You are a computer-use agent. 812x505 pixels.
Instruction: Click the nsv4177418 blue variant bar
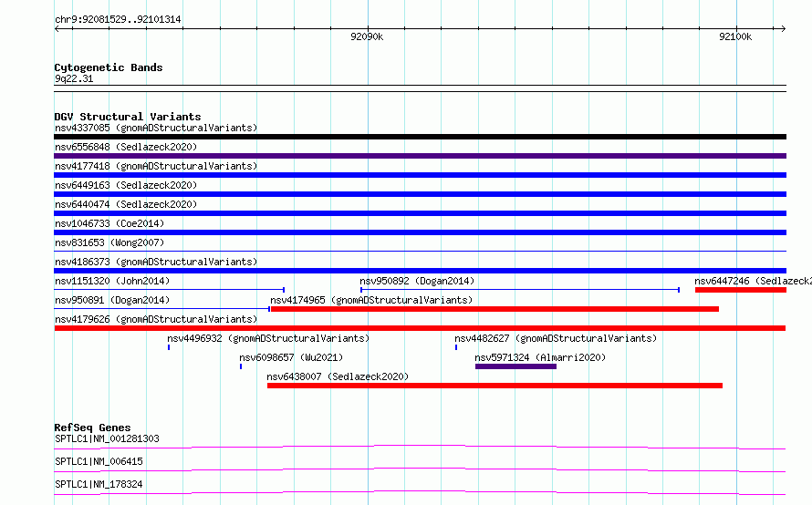pyautogui.click(x=420, y=175)
